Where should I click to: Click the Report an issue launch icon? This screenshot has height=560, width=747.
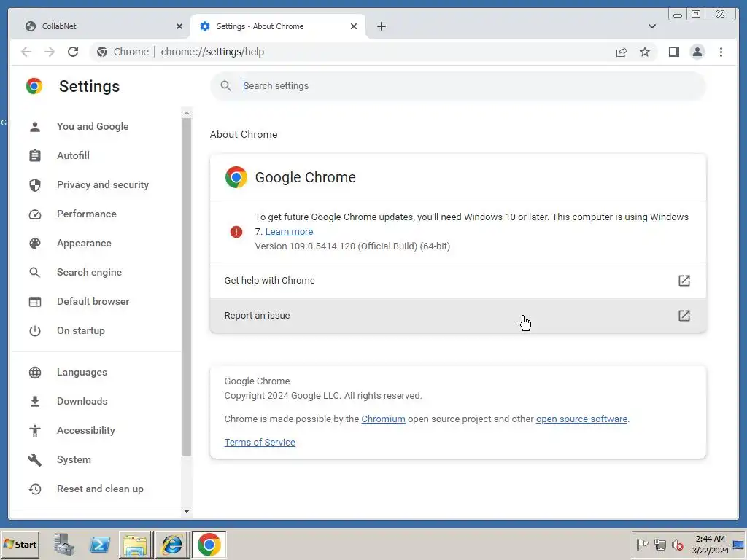(684, 315)
